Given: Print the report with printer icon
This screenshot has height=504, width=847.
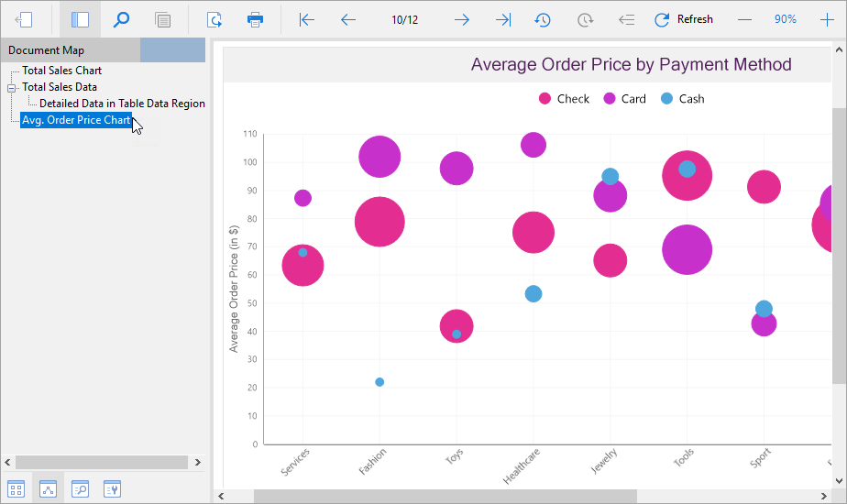Looking at the screenshot, I should (255, 20).
